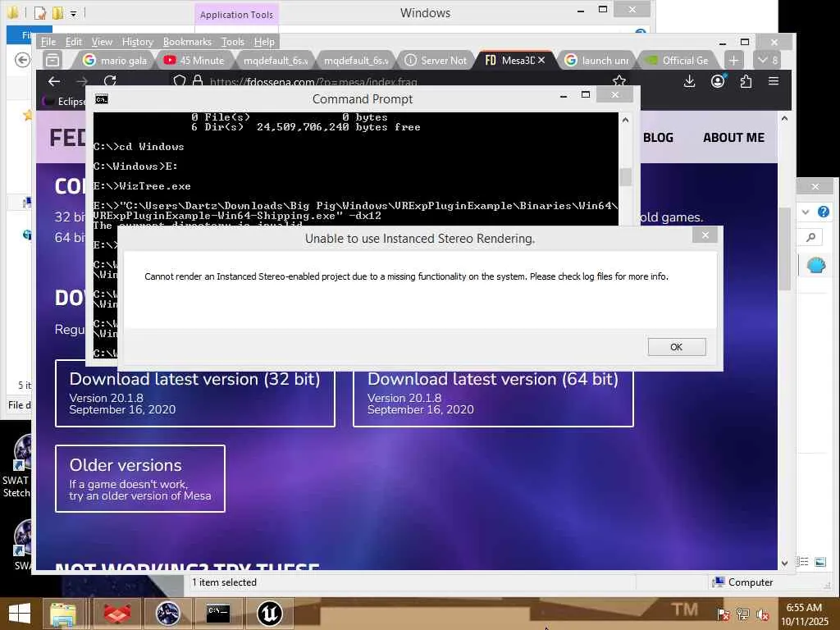Switch to Command Prompt taskbar button
This screenshot has height=630, width=840.
(x=218, y=614)
